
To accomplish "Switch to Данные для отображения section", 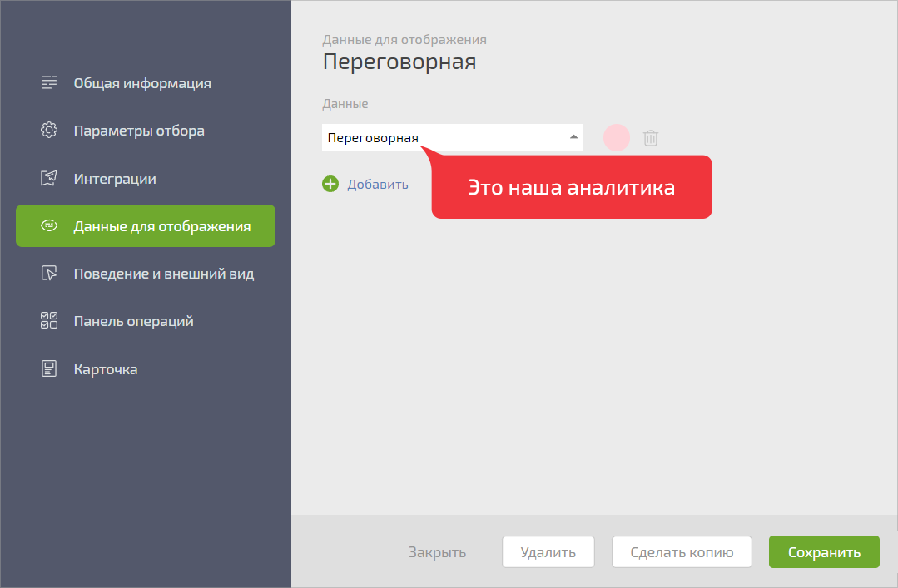I will pos(146,226).
